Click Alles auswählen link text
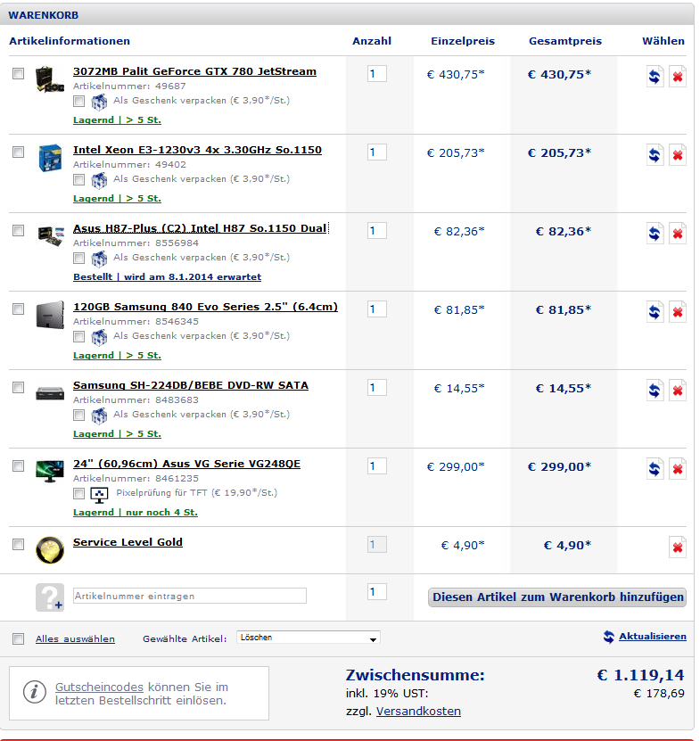Screen dimensions: 700x741 (x=75, y=638)
